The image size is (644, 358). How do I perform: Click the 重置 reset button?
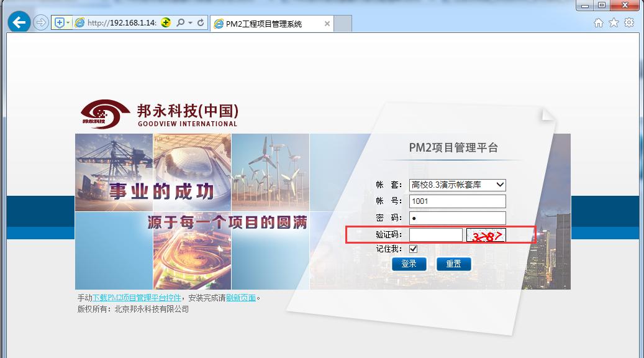click(x=453, y=264)
